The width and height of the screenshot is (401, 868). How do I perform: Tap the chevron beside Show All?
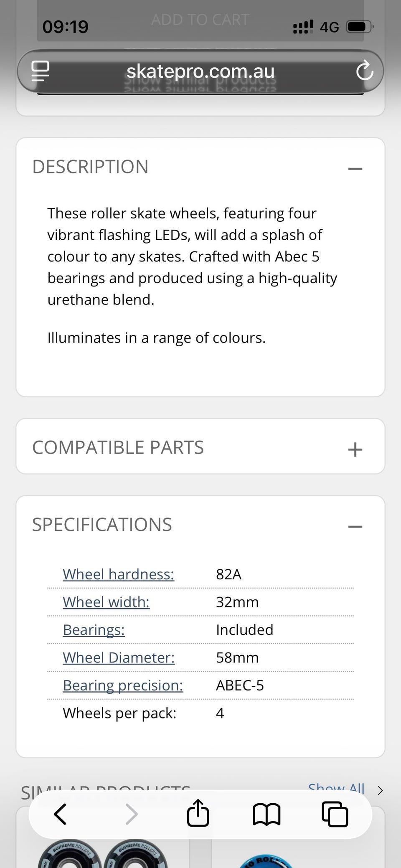tap(380, 790)
